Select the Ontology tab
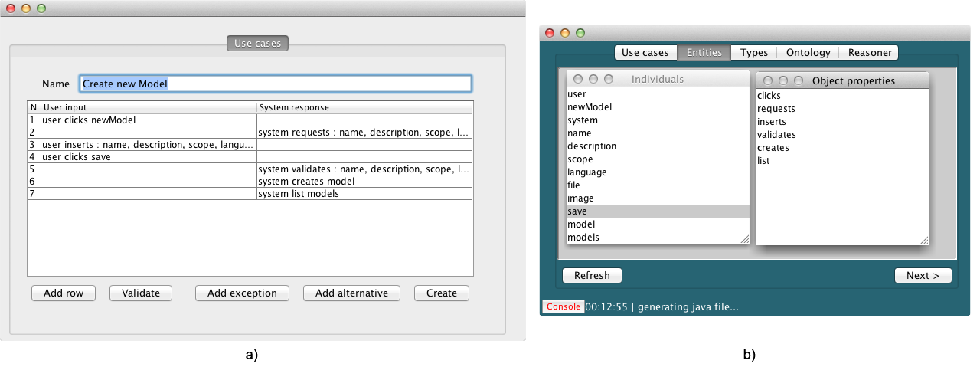 tap(808, 52)
